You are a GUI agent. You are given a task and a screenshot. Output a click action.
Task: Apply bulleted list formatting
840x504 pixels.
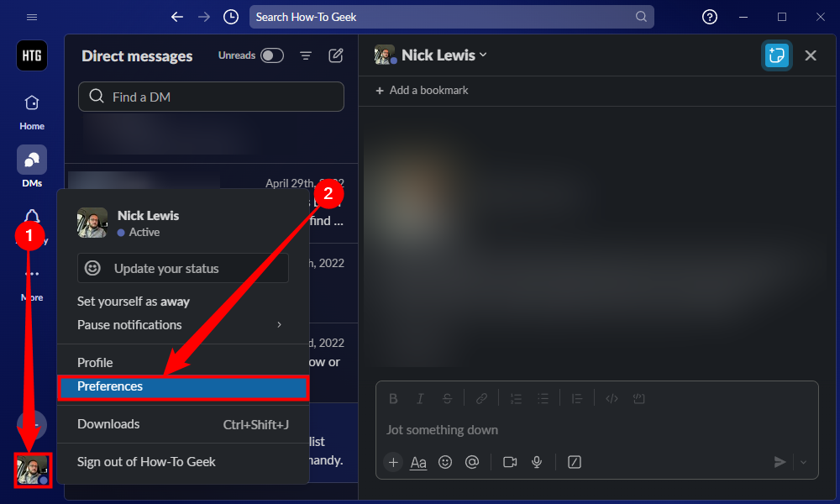point(543,398)
